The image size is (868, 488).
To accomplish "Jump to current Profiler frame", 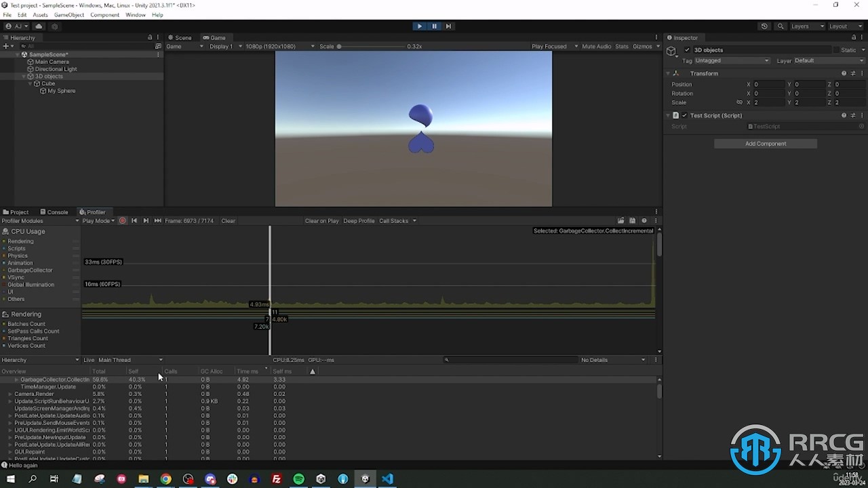I will click(x=158, y=221).
